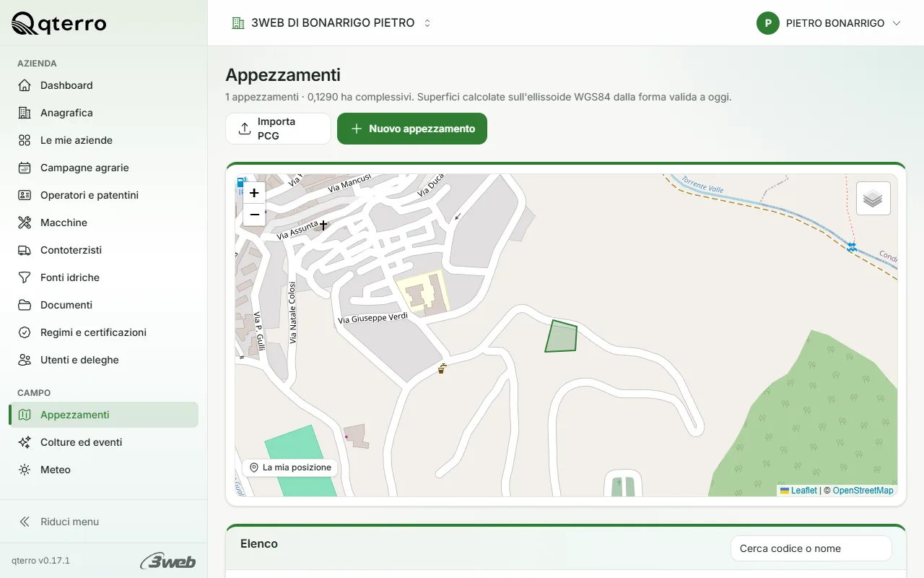This screenshot has width=924, height=578.
Task: Click the PB user avatar
Action: [768, 23]
